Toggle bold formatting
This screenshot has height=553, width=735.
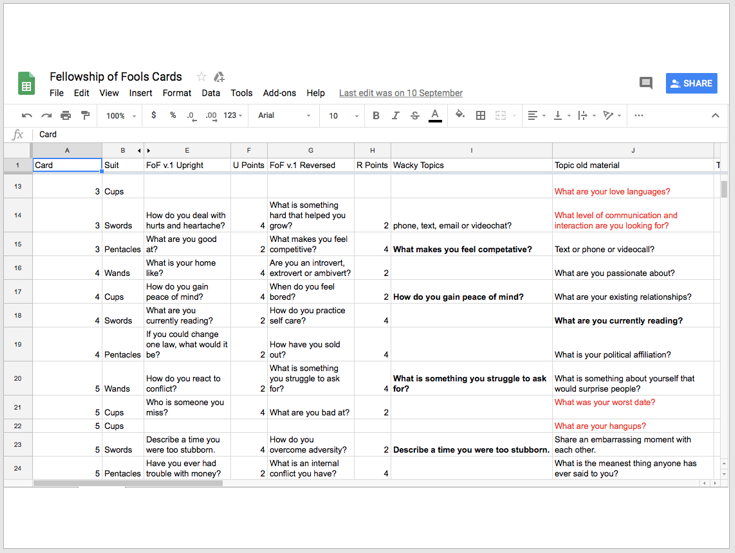(x=376, y=116)
